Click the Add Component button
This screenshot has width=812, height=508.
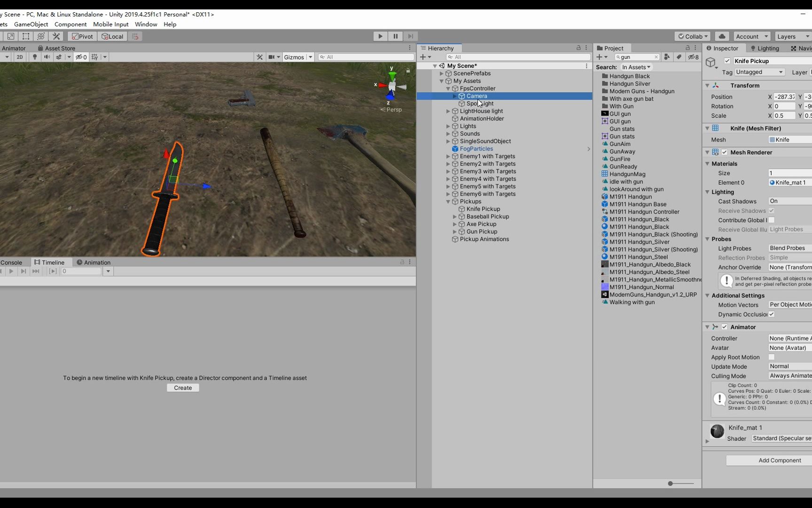780,460
